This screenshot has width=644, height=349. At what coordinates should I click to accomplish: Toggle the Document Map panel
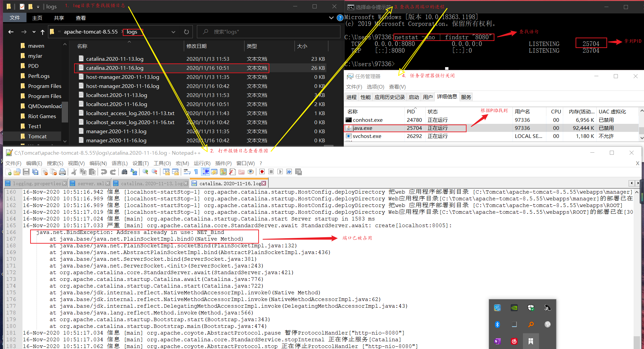(223, 172)
